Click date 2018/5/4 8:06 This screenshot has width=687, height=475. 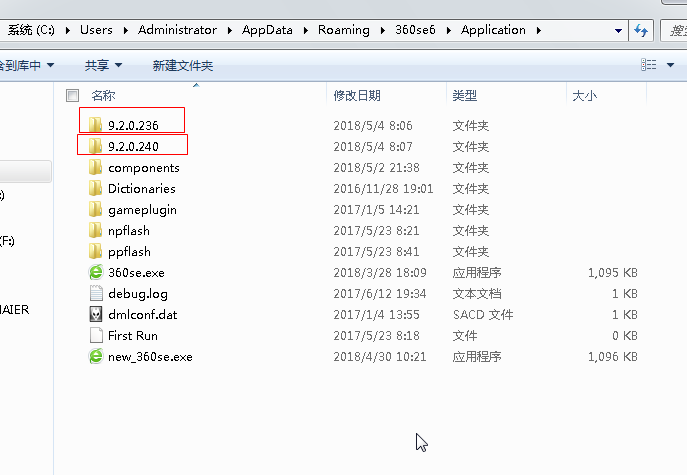pos(373,125)
